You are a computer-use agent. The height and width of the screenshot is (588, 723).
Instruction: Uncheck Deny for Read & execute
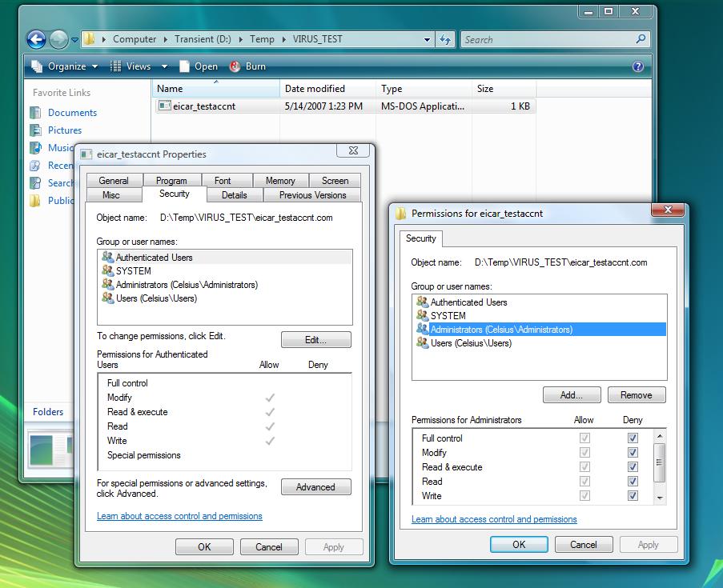pos(633,467)
